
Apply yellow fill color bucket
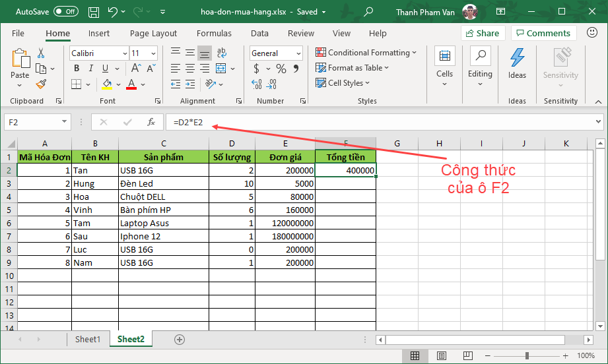107,84
